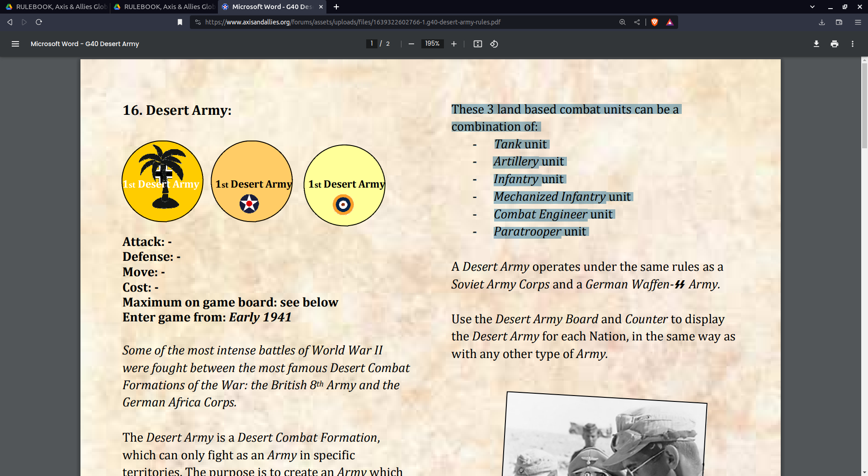868x476 pixels.
Task: Click the 'Attack: -' stat line
Action: point(147,242)
